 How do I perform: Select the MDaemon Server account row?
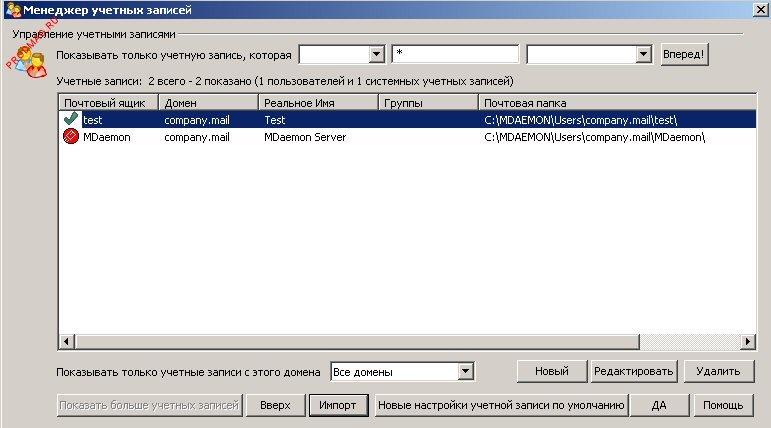(x=305, y=137)
